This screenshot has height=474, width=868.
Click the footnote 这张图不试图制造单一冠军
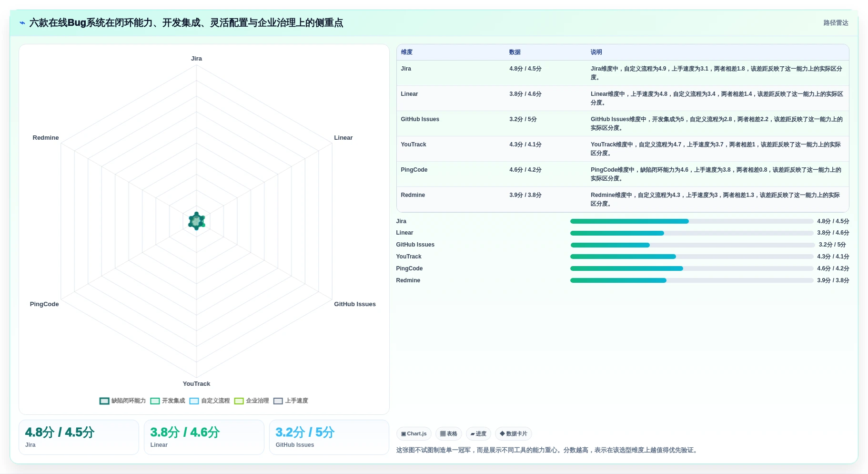(x=548, y=450)
